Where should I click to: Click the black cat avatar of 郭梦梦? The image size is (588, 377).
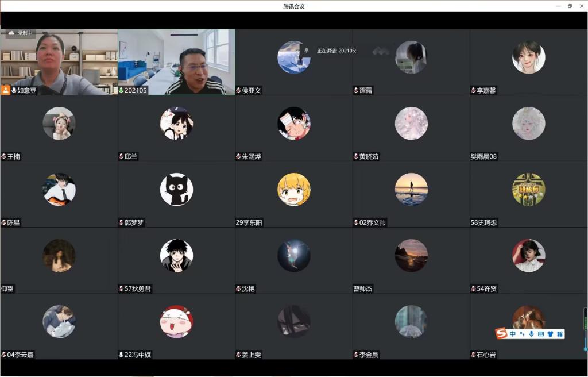tap(176, 189)
